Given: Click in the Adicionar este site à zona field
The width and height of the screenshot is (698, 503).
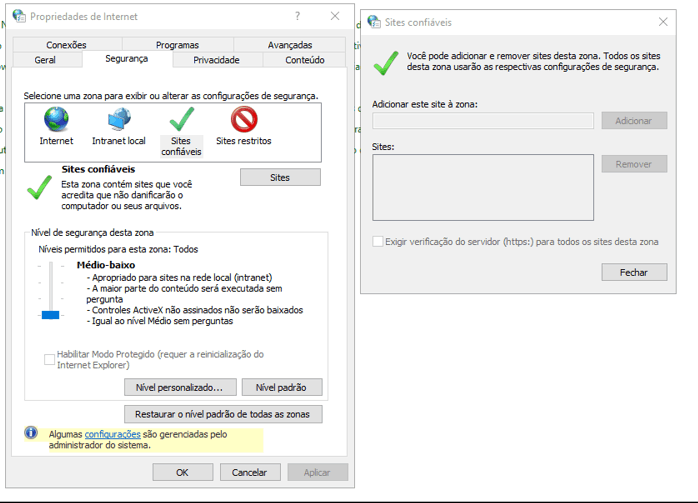Looking at the screenshot, I should coord(483,121).
